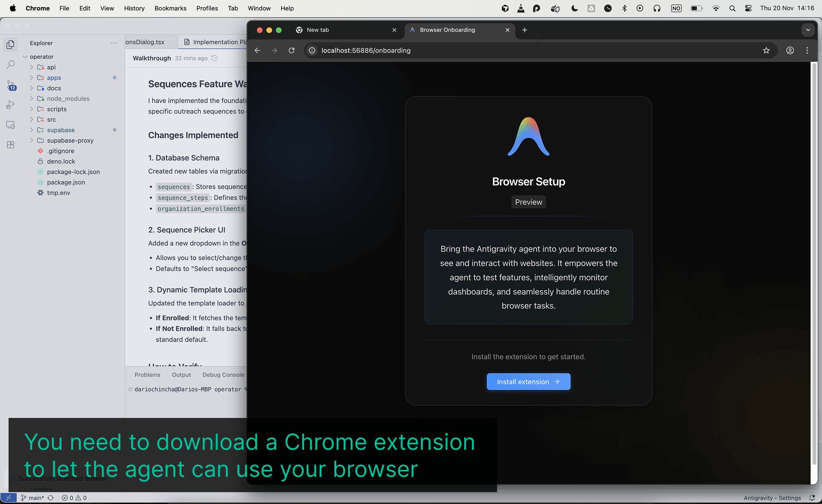The width and height of the screenshot is (822, 504).
Task: Open the Chrome profile icon
Action: point(790,50)
